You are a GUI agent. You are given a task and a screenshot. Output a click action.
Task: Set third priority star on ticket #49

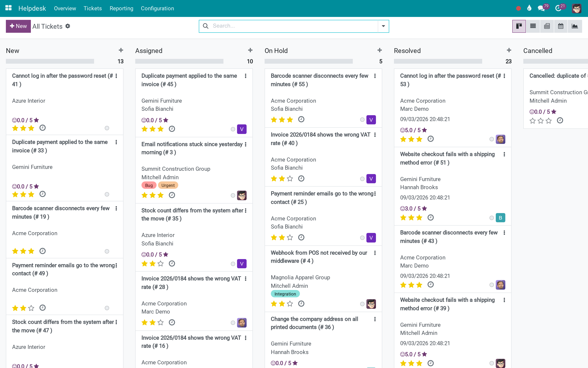click(x=31, y=308)
